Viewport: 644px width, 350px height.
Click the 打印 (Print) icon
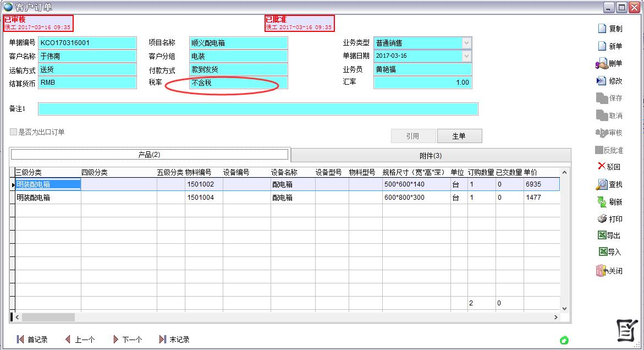point(610,218)
